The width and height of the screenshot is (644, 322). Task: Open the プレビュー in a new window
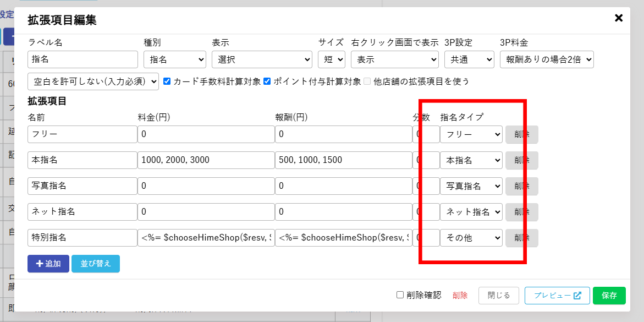[557, 295]
